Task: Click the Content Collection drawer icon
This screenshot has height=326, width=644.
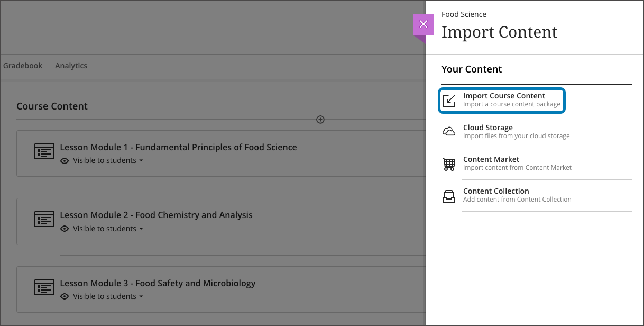Action: (449, 196)
